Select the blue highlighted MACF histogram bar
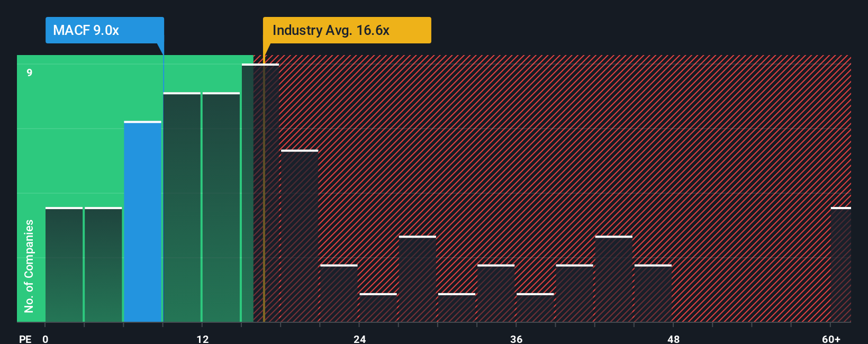This screenshot has width=868, height=344. tap(143, 222)
